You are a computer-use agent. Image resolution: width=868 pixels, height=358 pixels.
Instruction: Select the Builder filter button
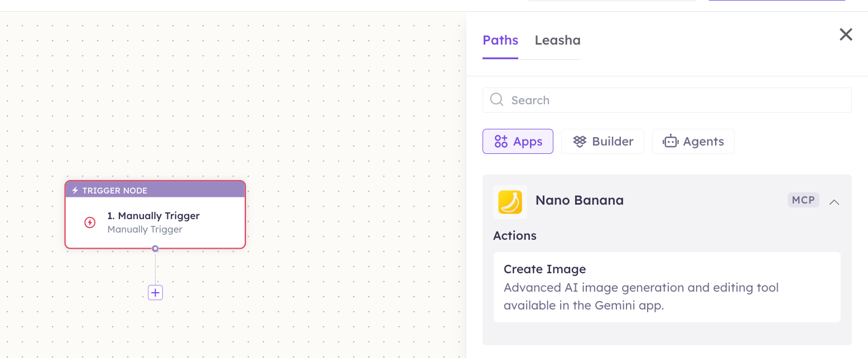coord(602,141)
